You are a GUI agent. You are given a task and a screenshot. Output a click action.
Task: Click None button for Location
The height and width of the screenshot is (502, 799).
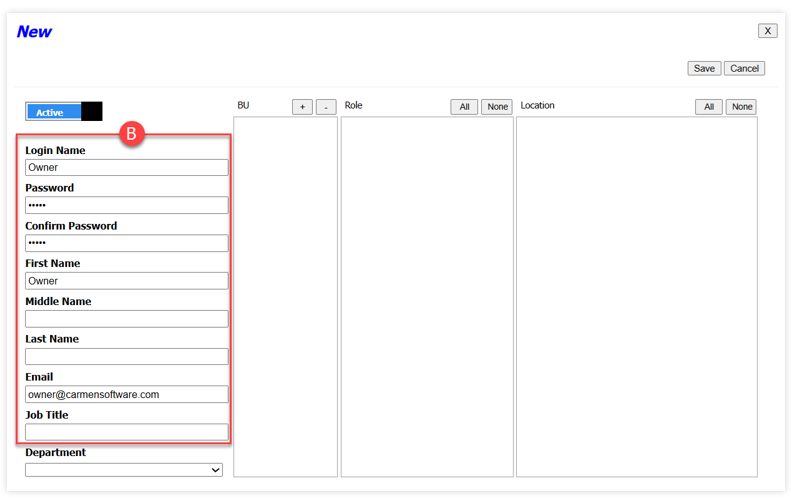[x=741, y=107]
